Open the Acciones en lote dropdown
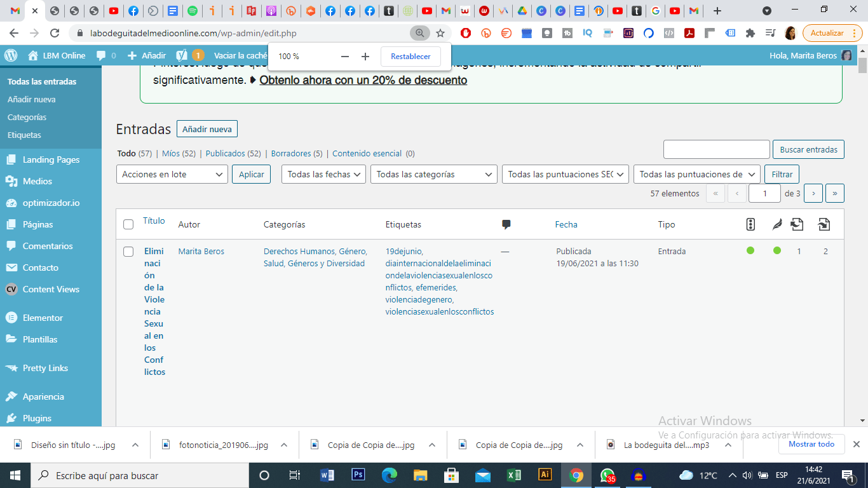This screenshot has width=868, height=488. point(172,174)
